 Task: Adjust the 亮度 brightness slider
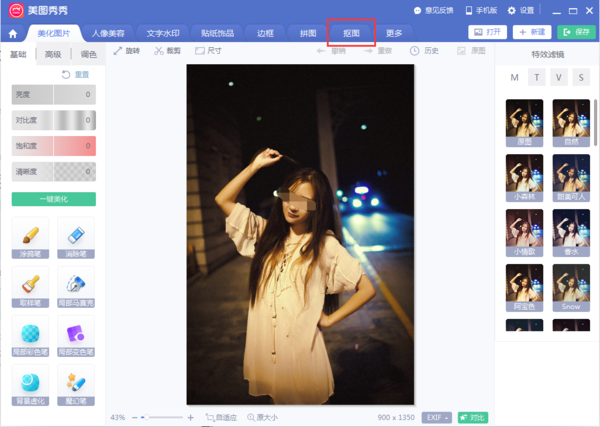tap(54, 95)
